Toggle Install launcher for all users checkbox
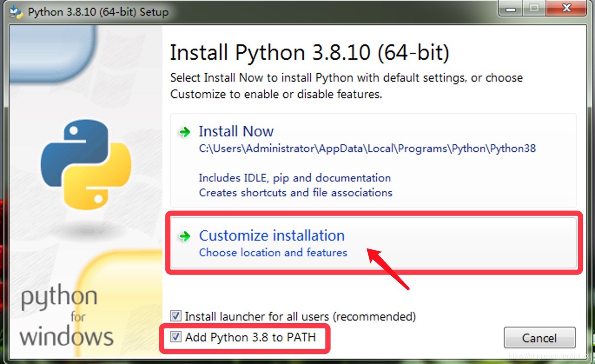The width and height of the screenshot is (595, 364). coord(175,316)
